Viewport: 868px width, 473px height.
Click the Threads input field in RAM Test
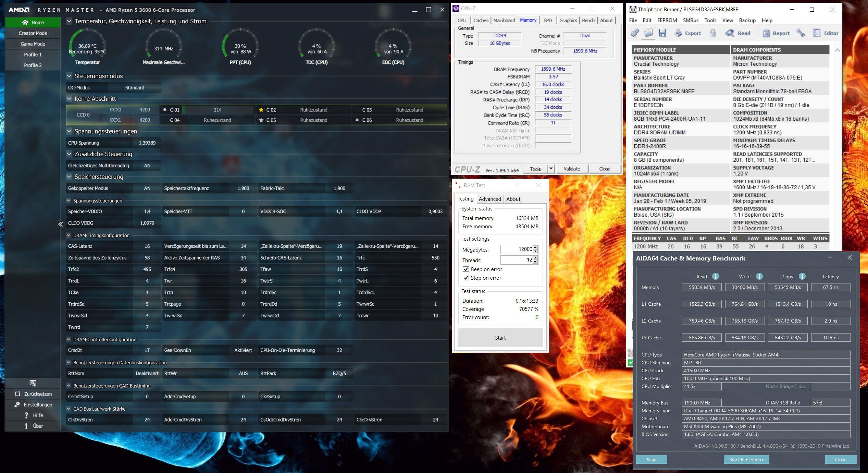coord(516,260)
